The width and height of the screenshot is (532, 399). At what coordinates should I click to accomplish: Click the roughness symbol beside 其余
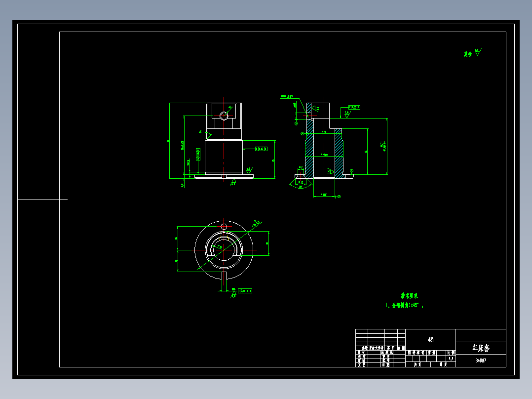(478, 52)
